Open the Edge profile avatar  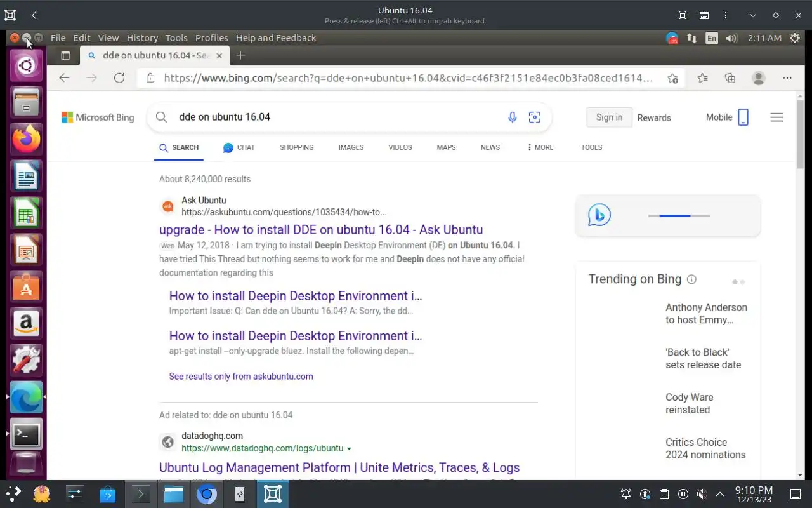tap(758, 78)
